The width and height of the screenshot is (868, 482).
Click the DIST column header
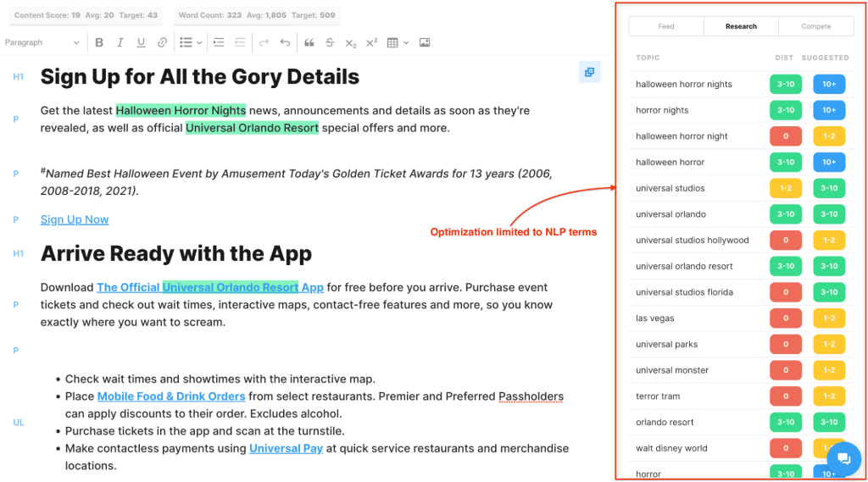pos(784,58)
